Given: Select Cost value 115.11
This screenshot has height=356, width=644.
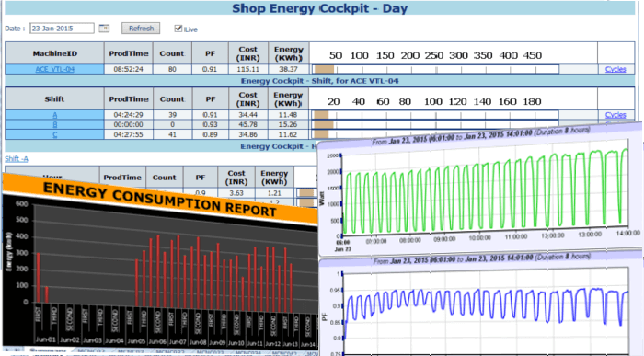Looking at the screenshot, I should [x=248, y=69].
